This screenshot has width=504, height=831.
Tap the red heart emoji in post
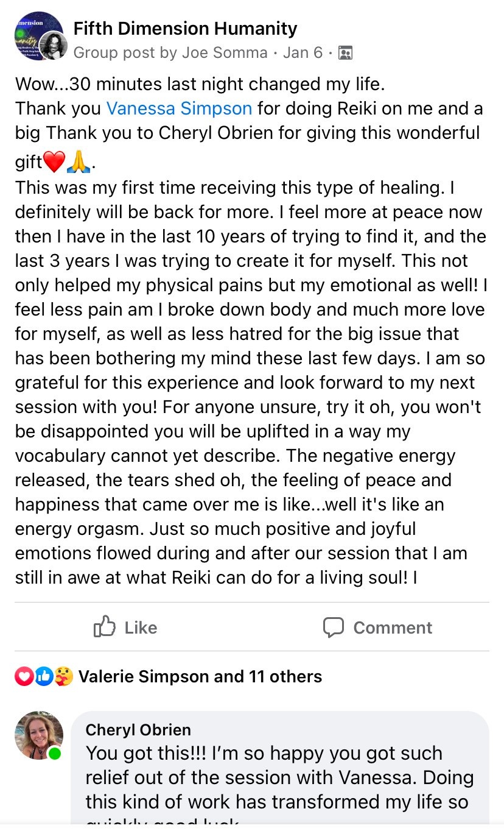point(54,163)
